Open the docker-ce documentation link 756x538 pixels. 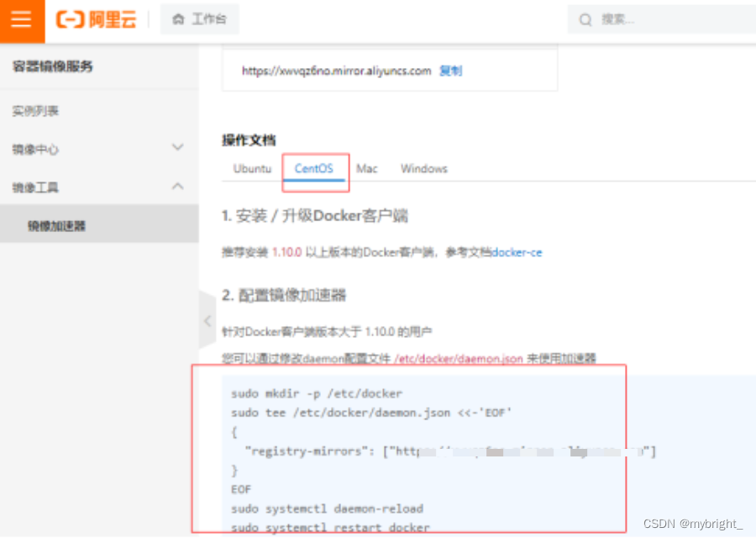tap(517, 252)
